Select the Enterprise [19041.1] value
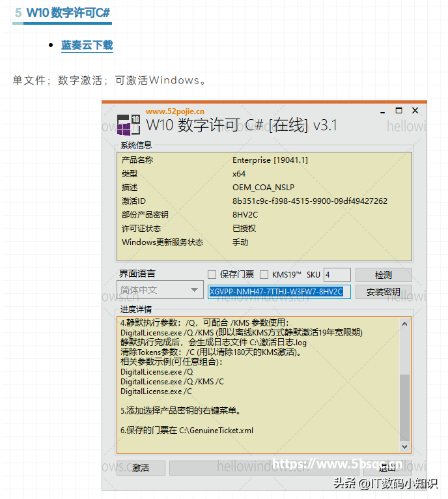 tap(270, 160)
